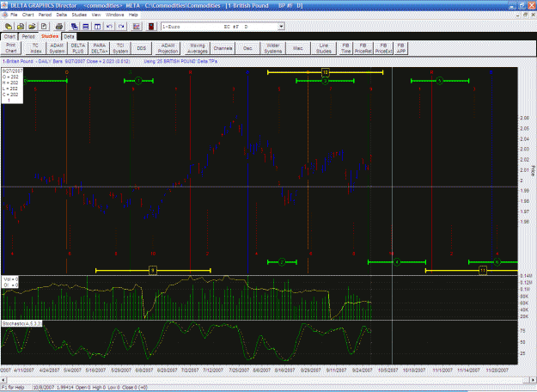Screen dimensions: 537x392
Task: Click the date 7/25/2007 on time axis
Action: click(239, 371)
